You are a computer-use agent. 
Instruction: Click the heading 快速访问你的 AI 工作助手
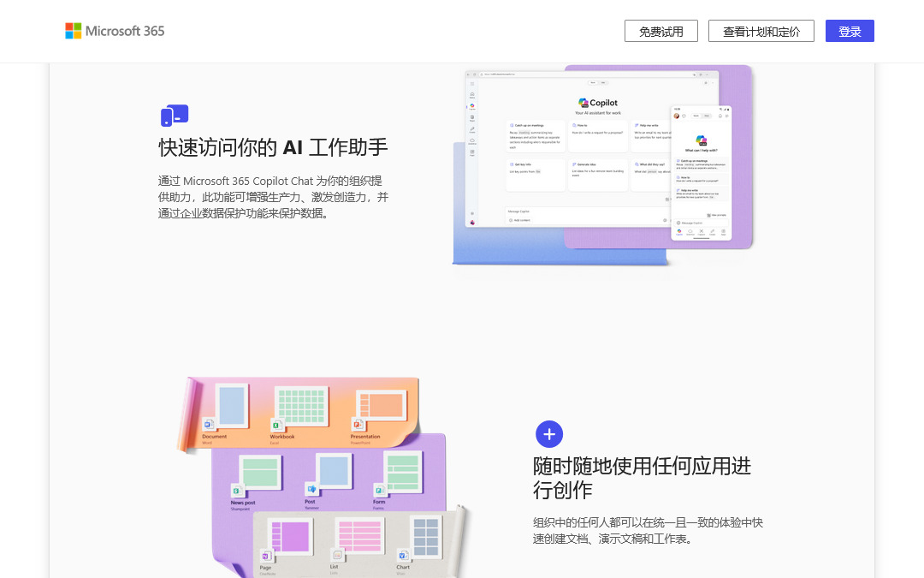[x=273, y=147]
